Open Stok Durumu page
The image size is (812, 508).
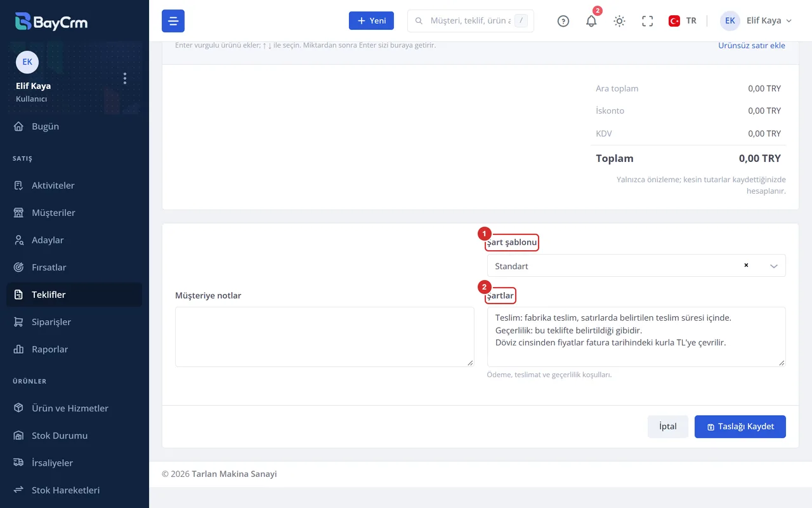point(74,436)
